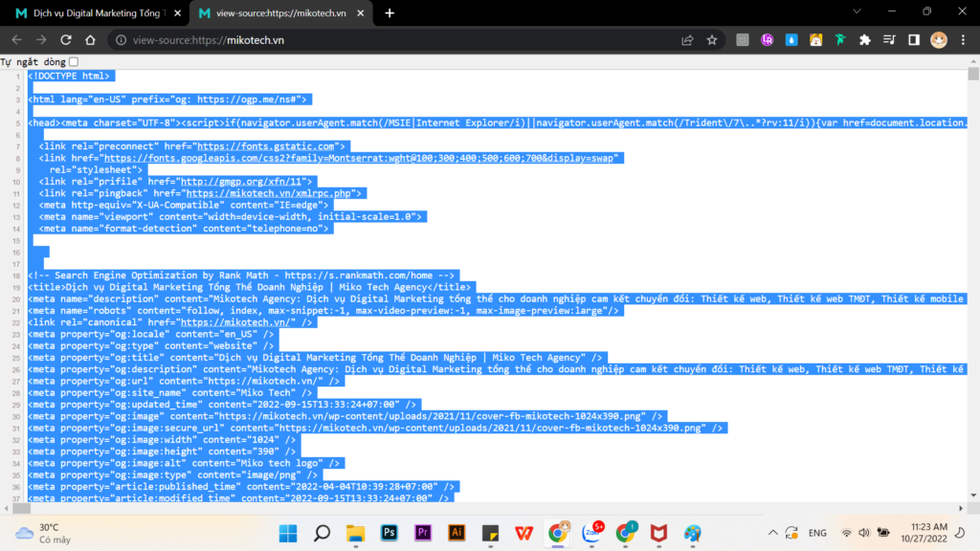This screenshot has height=551, width=980.
Task: Open the Extensions puzzle piece menu
Action: pyautogui.click(x=865, y=40)
